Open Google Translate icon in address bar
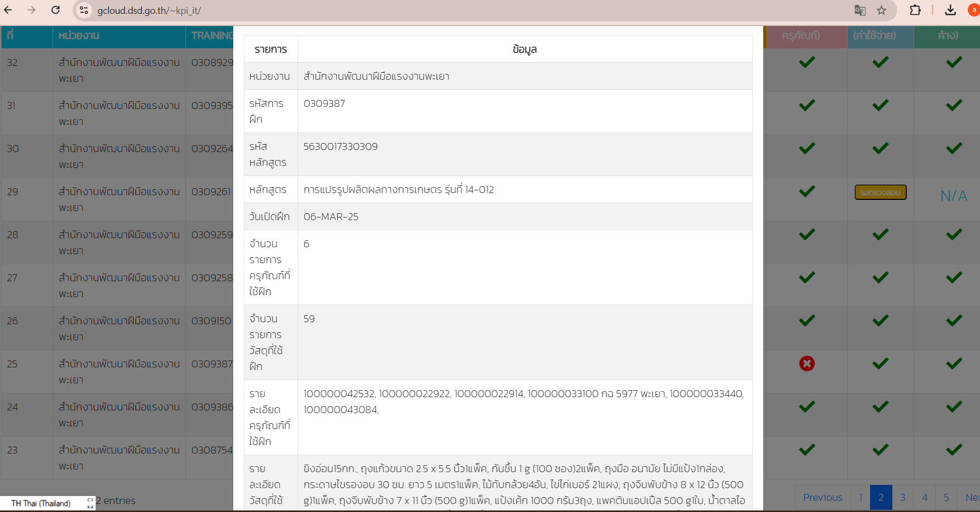 [x=860, y=10]
